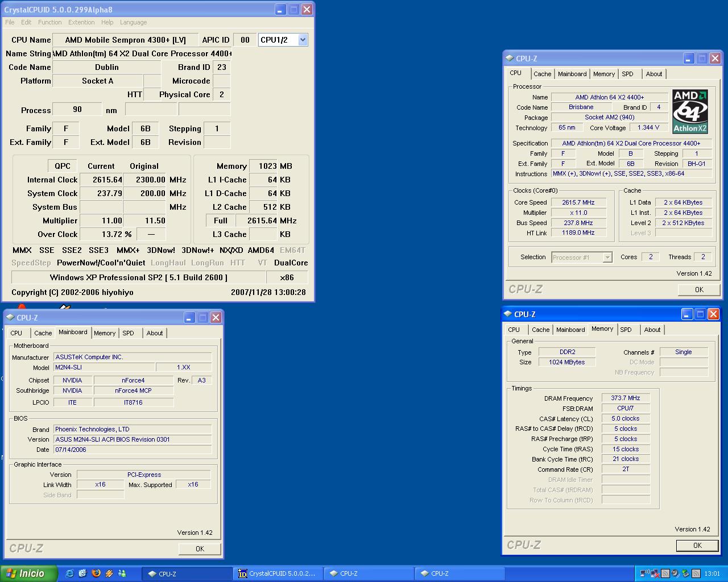Viewport: 728px width, 582px height.
Task: Open the orange Winamp-style quick launch icon
Action: coord(109,573)
